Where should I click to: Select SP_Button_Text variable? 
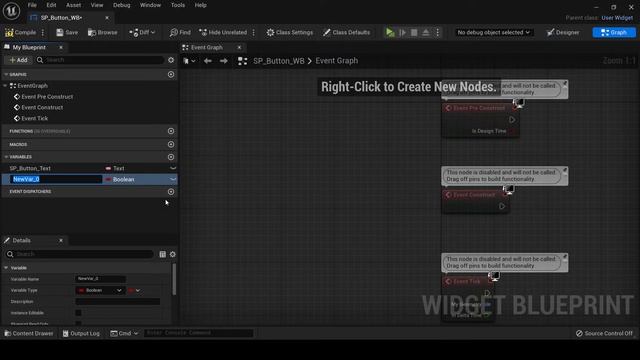[30, 168]
